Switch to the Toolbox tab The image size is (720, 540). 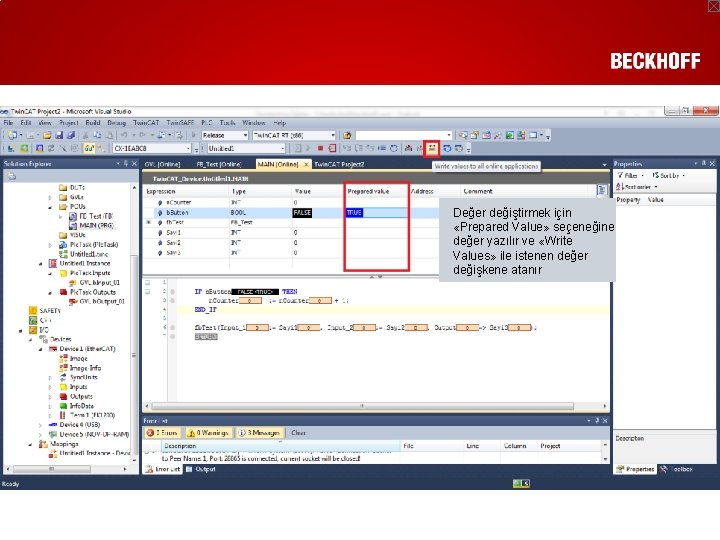[676, 469]
